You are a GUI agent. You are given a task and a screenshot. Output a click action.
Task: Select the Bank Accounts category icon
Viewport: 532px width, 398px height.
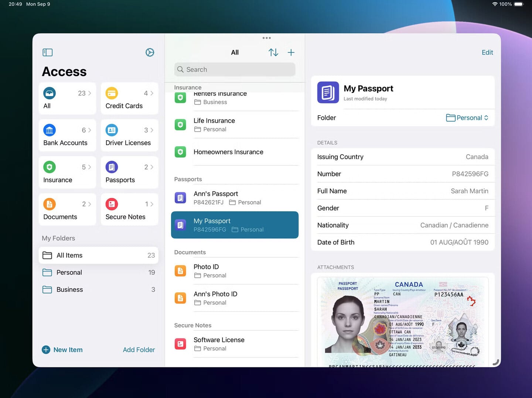tap(50, 130)
